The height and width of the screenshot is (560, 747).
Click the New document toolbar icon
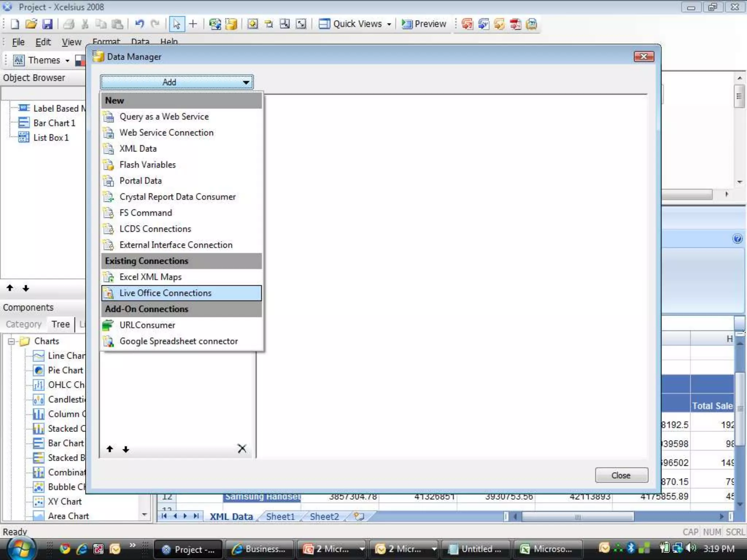pos(15,24)
